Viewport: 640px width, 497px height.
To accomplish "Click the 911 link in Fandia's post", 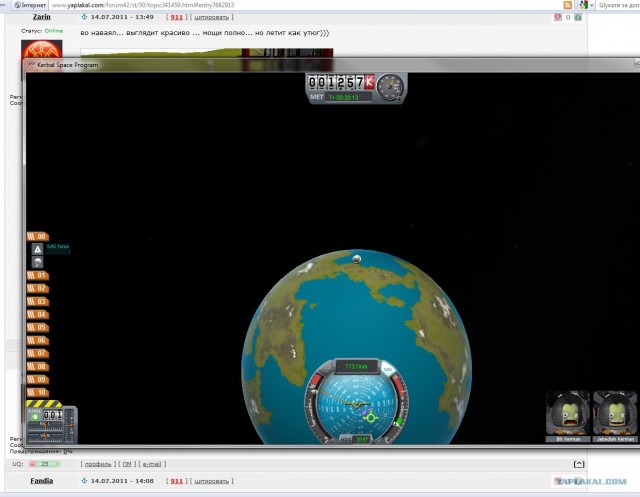I will (x=176, y=481).
